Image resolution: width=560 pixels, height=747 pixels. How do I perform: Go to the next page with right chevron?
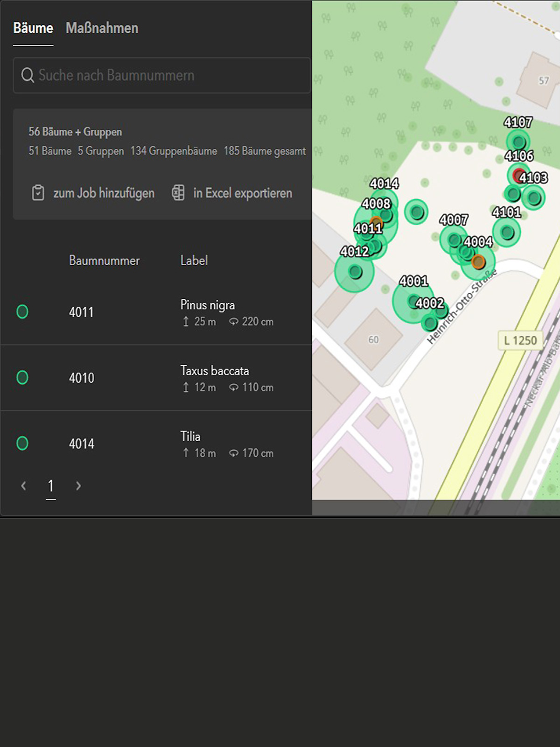[x=78, y=486]
